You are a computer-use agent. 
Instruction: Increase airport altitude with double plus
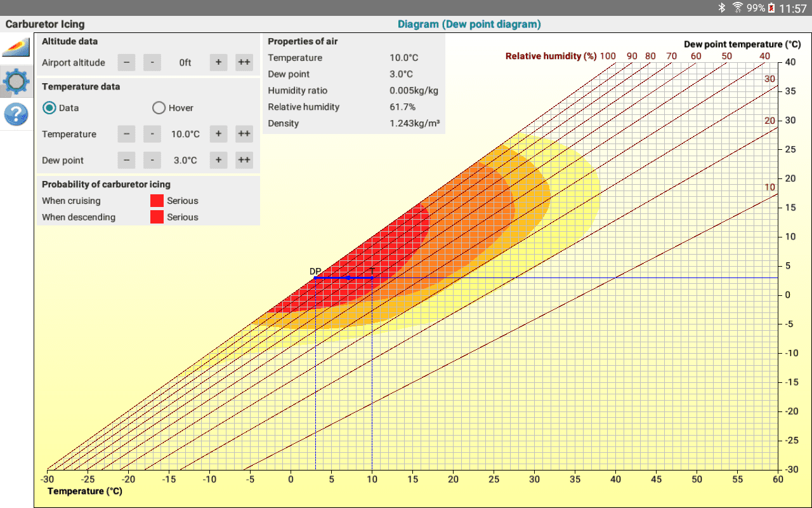244,62
